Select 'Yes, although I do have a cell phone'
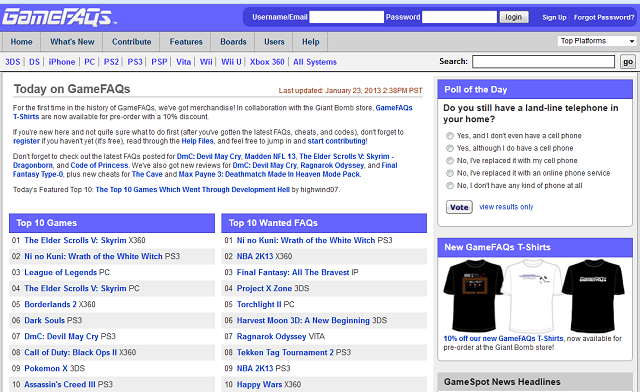 [x=450, y=148]
